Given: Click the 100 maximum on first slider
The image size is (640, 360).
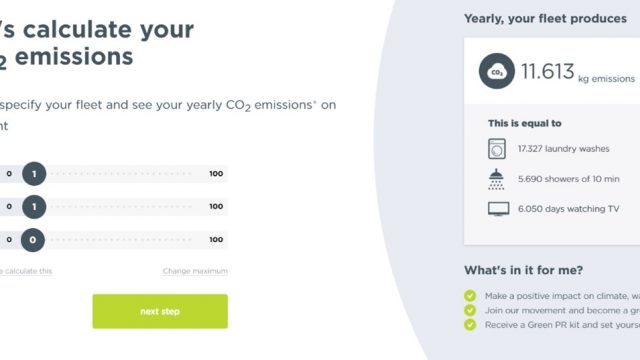Looking at the screenshot, I should pos(216,174).
